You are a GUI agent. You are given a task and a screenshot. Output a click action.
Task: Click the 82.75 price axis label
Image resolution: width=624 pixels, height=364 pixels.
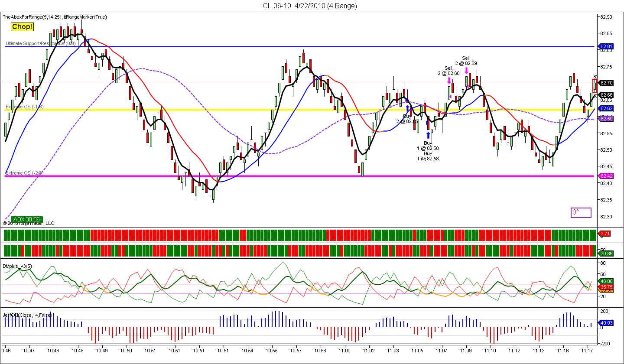click(x=606, y=67)
